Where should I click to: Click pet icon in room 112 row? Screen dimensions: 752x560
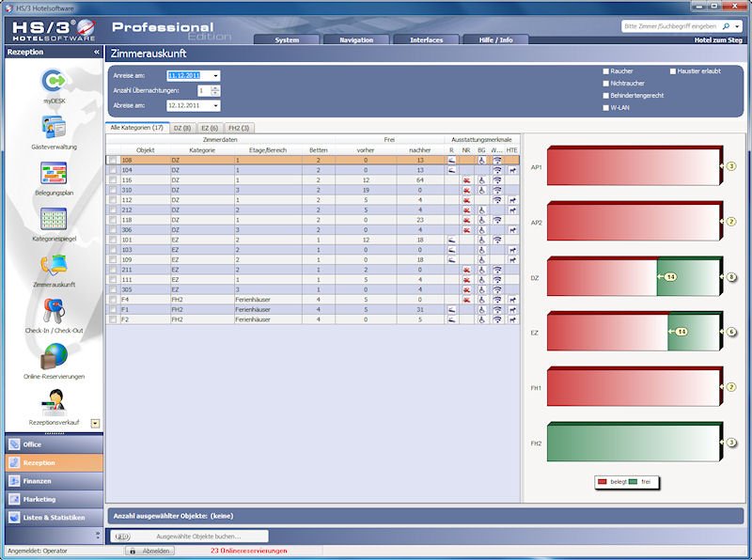pyautogui.click(x=512, y=200)
